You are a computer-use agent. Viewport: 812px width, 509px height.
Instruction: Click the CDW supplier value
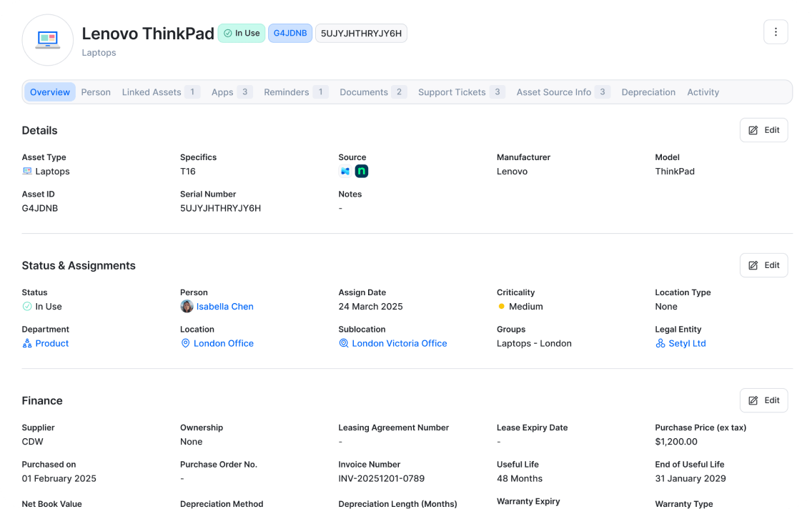click(33, 442)
